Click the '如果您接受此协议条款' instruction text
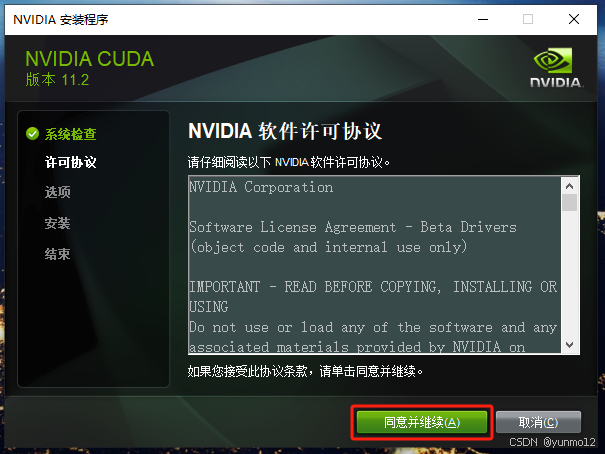The image size is (605, 454). 305,371
